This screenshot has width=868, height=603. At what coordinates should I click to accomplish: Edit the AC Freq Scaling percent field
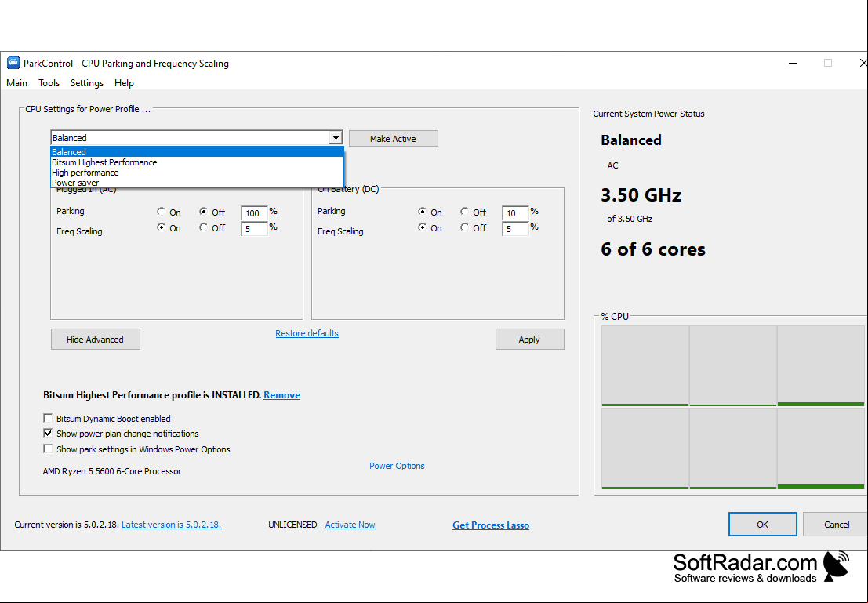pos(254,229)
